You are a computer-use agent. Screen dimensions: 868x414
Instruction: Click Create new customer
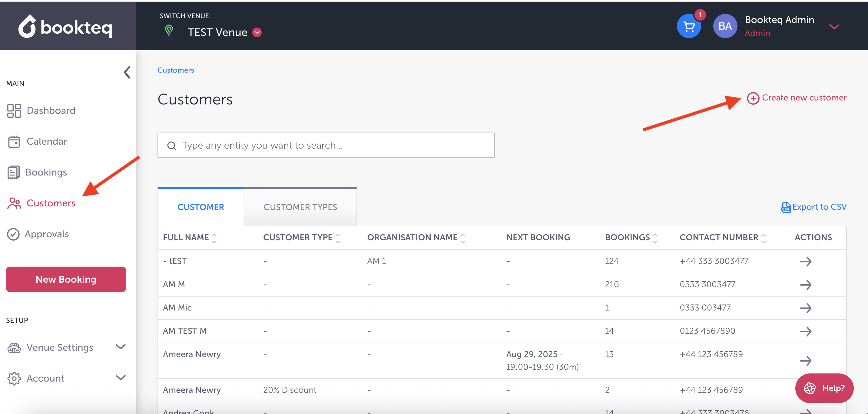tap(797, 98)
